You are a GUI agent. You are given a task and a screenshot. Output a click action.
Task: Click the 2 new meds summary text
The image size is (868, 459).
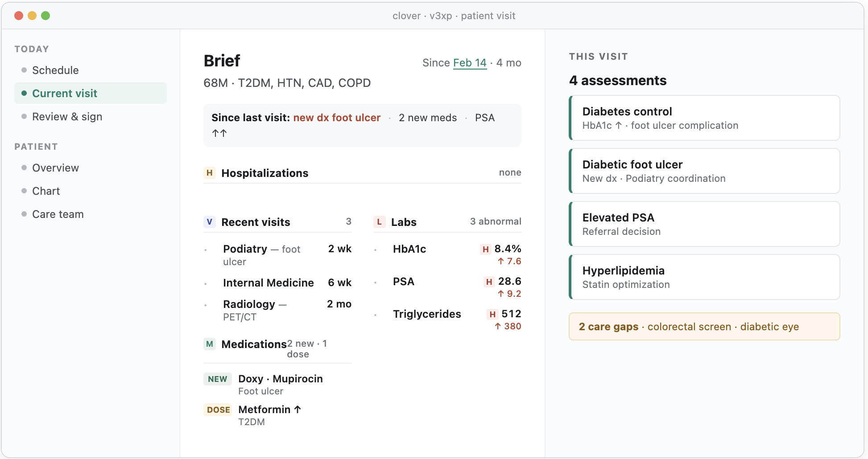[428, 118]
